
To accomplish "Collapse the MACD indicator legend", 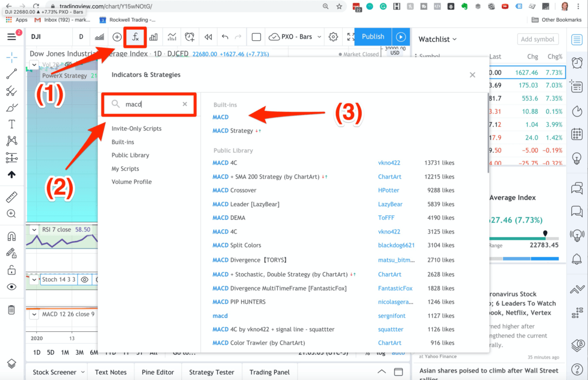I will (x=34, y=315).
